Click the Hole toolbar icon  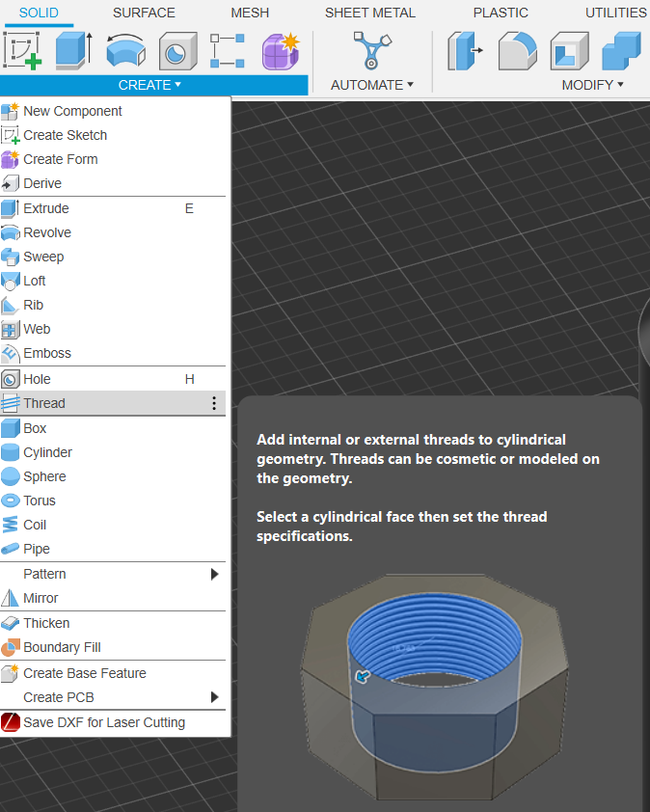coord(177,51)
